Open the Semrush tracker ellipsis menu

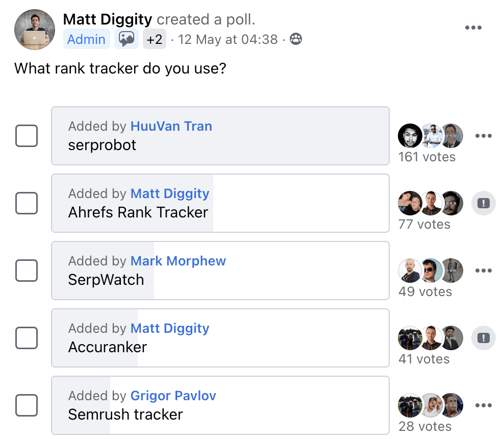click(483, 405)
